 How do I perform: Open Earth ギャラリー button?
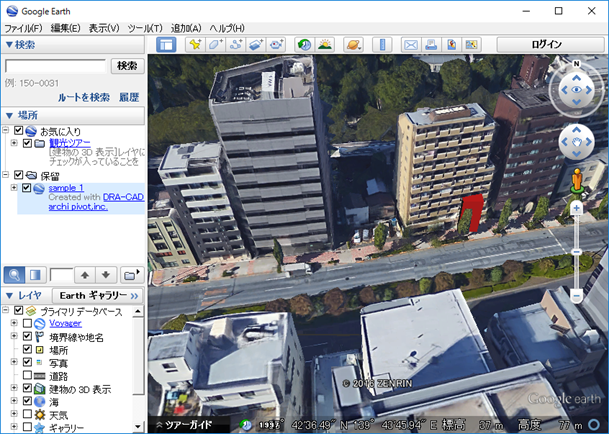(x=98, y=296)
